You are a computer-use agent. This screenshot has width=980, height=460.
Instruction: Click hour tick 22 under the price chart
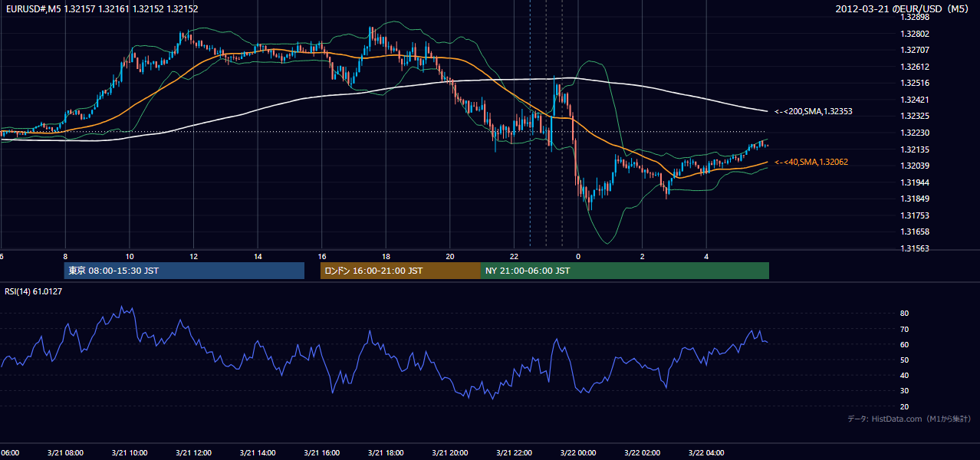coord(514,257)
